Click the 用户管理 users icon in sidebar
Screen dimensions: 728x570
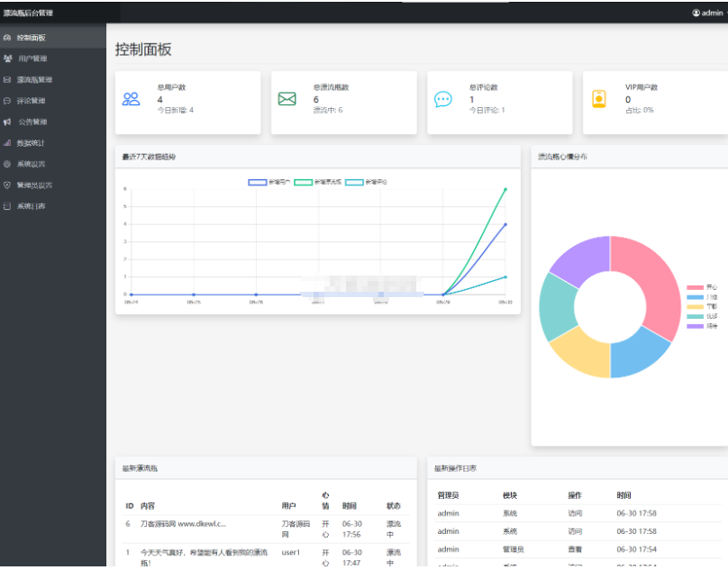[8, 59]
